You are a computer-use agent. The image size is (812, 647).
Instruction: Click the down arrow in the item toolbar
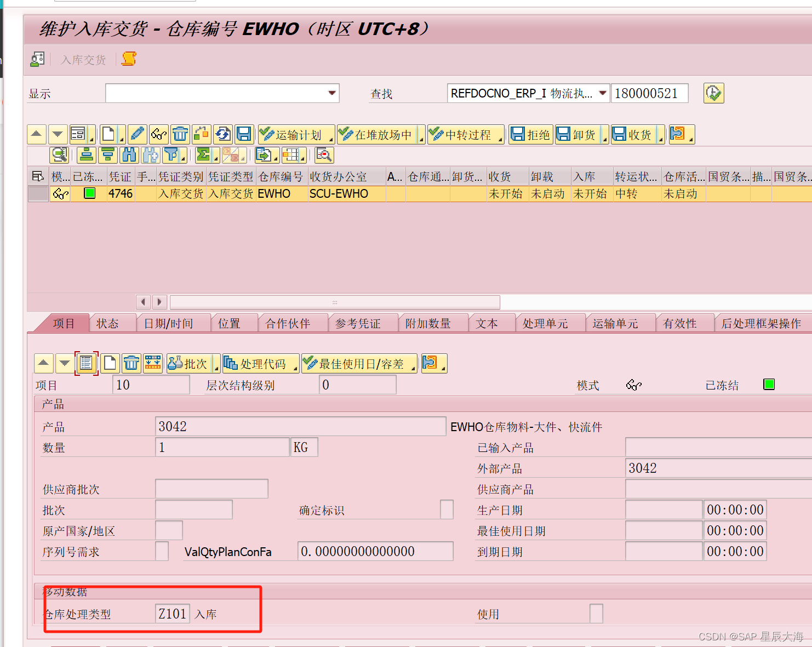[65, 363]
